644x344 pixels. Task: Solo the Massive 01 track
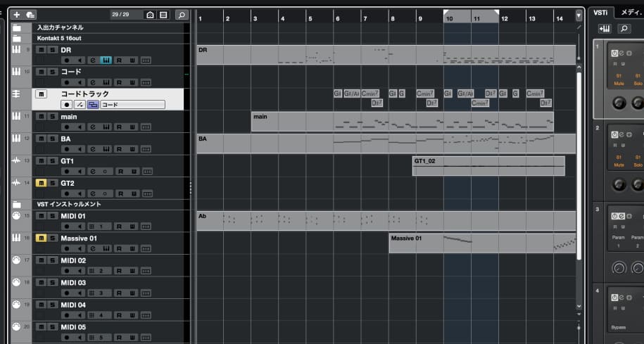point(52,238)
